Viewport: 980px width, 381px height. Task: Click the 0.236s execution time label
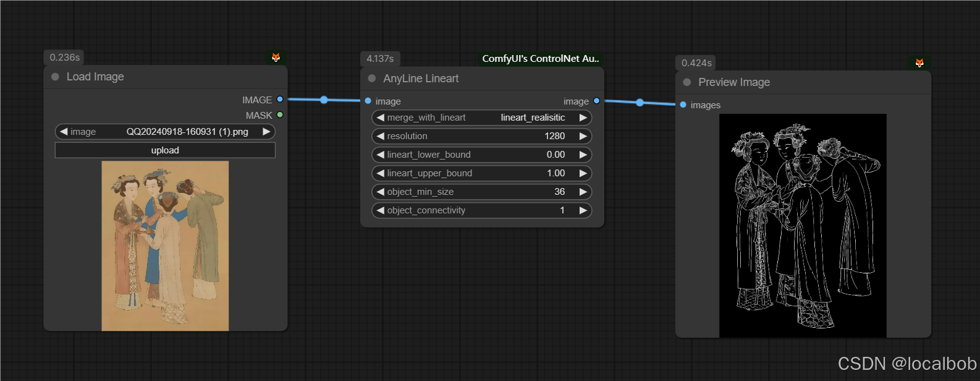pyautogui.click(x=64, y=58)
